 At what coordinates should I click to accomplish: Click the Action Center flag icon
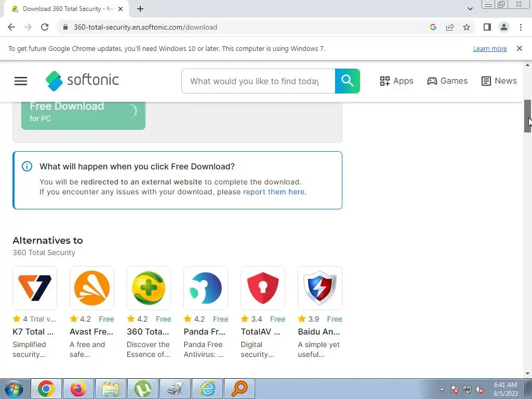[455, 389]
